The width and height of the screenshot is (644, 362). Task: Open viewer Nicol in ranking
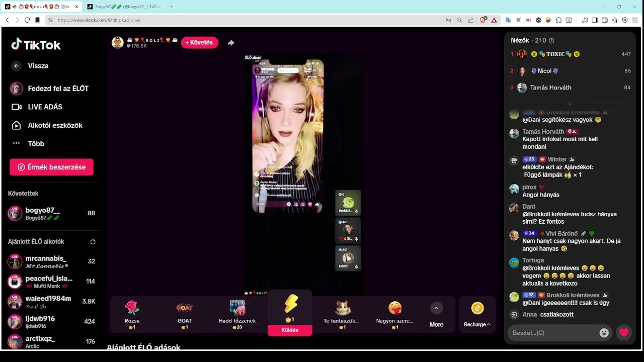[571, 71]
